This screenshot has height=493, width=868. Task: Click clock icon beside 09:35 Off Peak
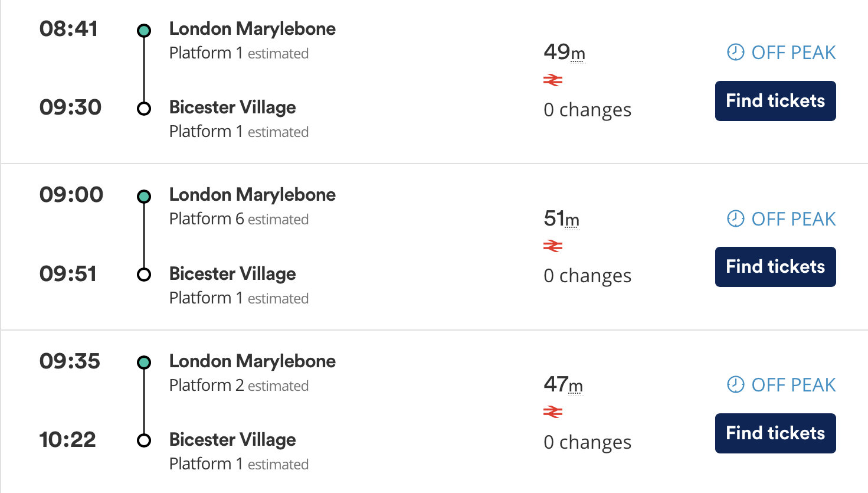pos(735,385)
